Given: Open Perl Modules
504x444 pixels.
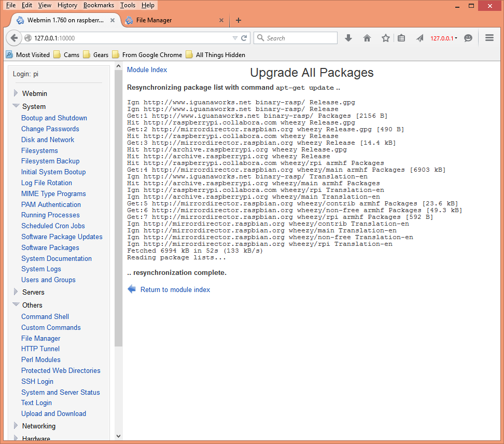Looking at the screenshot, I should tap(41, 359).
